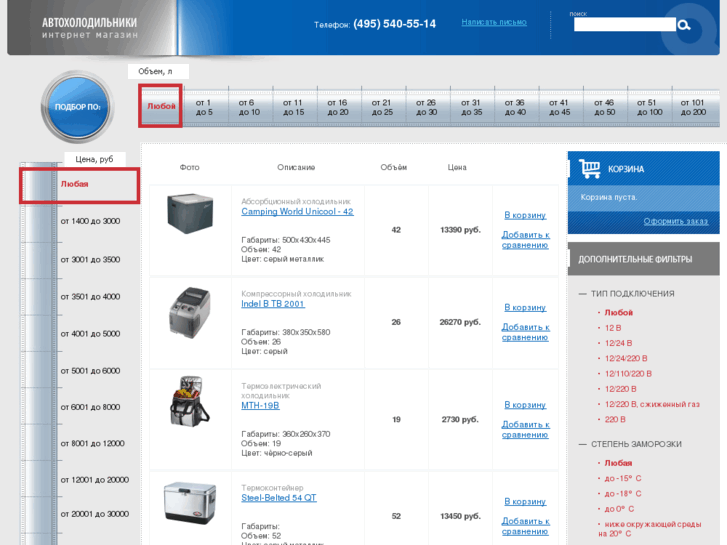Screen dimensions: 727x545
Task: Add MTH-19B to comparison
Action: pyautogui.click(x=525, y=430)
